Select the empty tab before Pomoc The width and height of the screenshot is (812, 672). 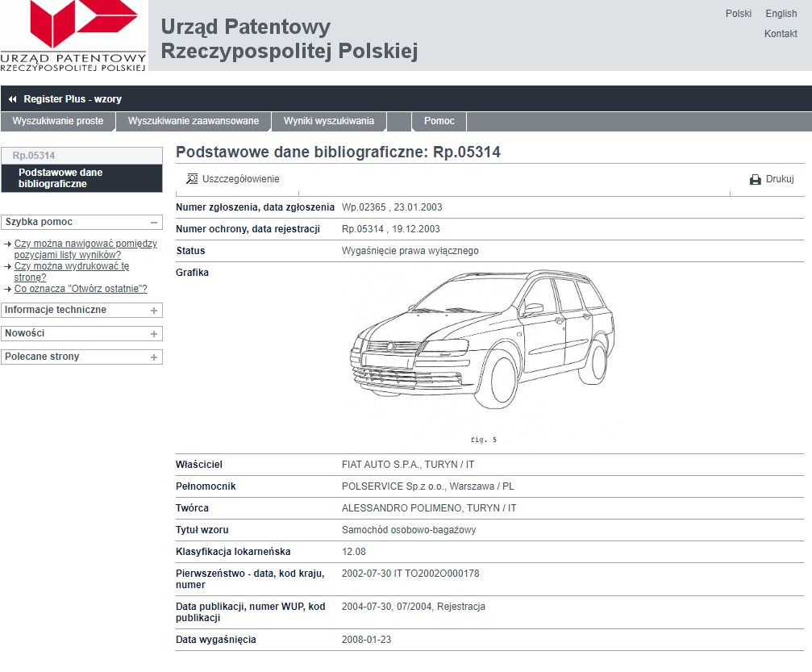[x=399, y=121]
